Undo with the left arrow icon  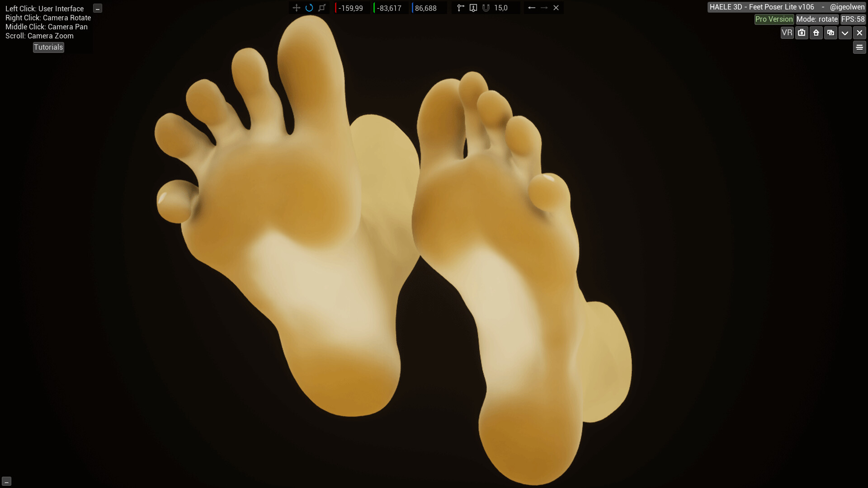(x=531, y=8)
